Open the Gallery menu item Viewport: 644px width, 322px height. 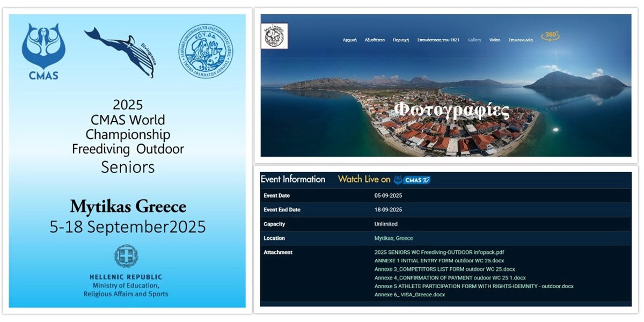pos(474,40)
